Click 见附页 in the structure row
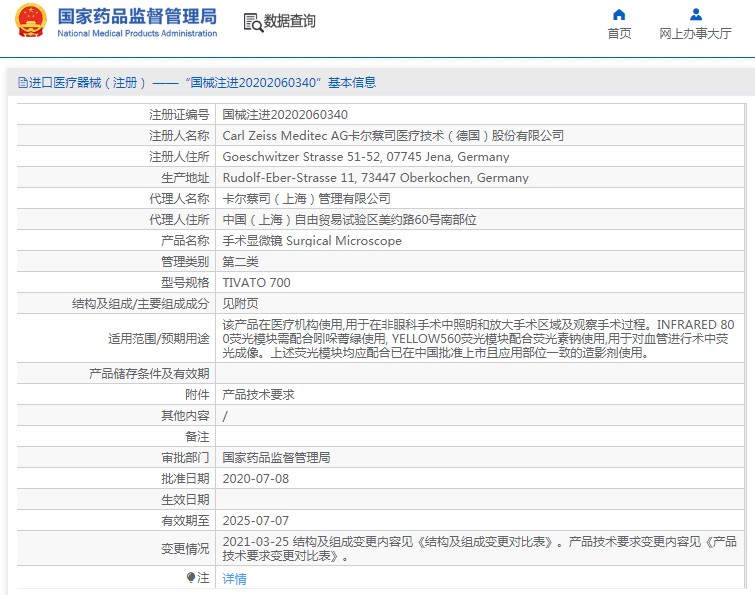755x595 pixels. (240, 303)
